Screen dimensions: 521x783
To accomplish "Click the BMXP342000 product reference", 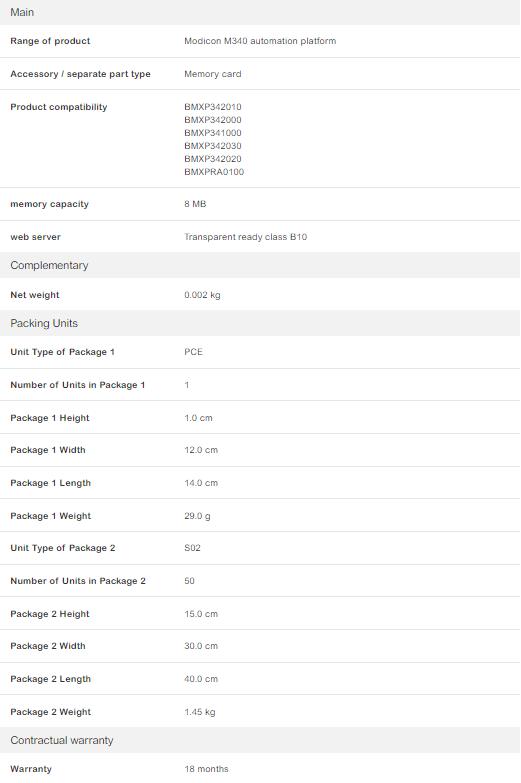I will (x=213, y=120).
